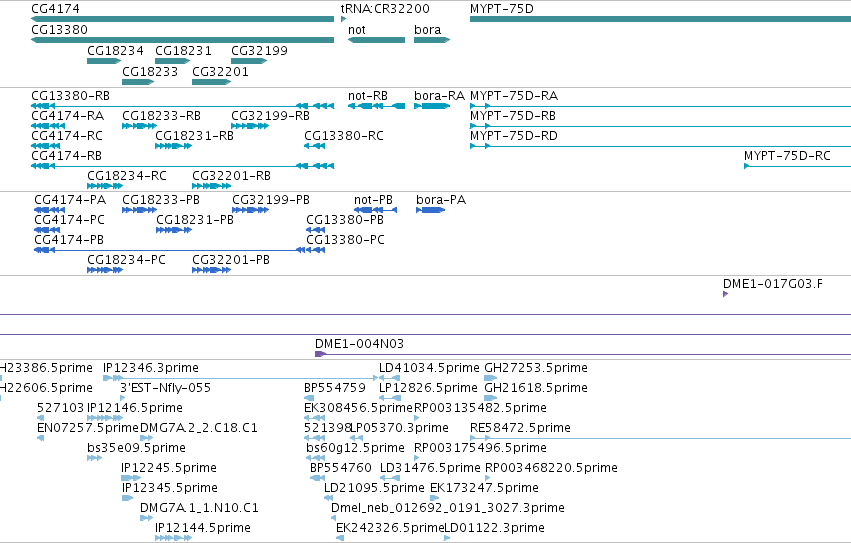Click the DME1-017G03.F feature label
The width and height of the screenshot is (851, 543).
[x=773, y=284]
